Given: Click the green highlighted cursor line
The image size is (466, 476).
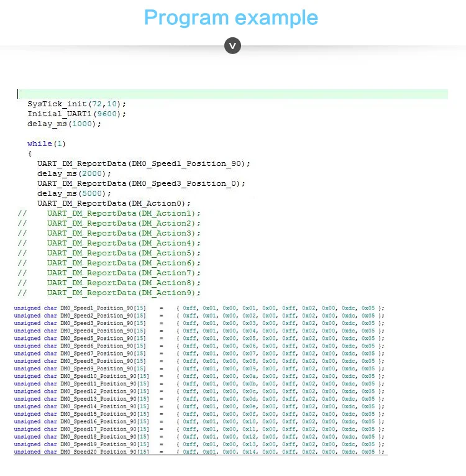Looking at the screenshot, I should pyautogui.click(x=232, y=94).
